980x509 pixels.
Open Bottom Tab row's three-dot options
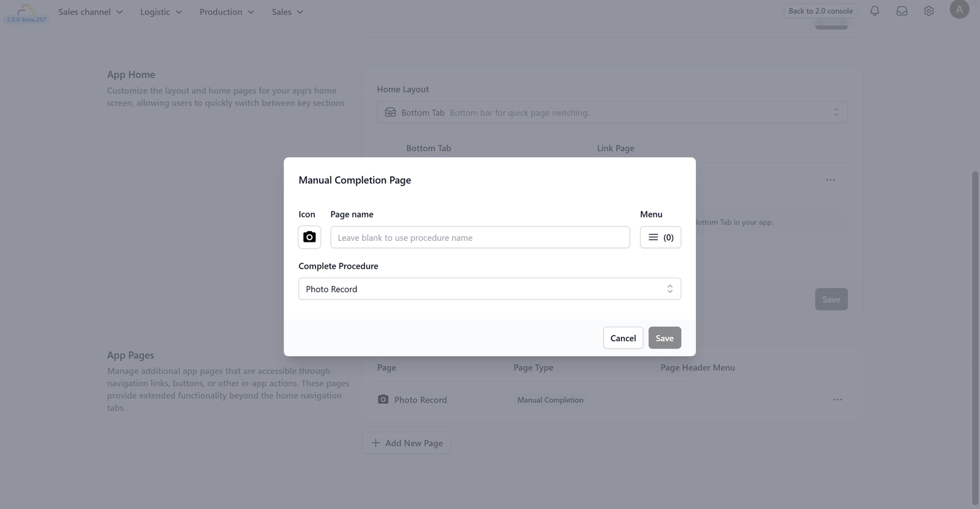pyautogui.click(x=830, y=180)
